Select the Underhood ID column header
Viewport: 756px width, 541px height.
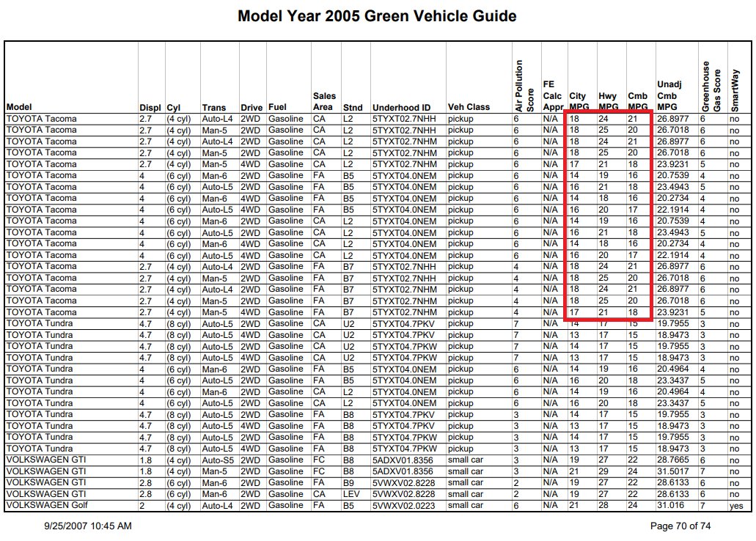[x=401, y=108]
